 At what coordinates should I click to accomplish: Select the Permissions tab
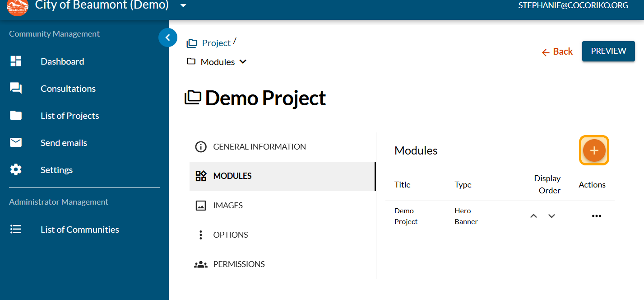click(x=239, y=264)
